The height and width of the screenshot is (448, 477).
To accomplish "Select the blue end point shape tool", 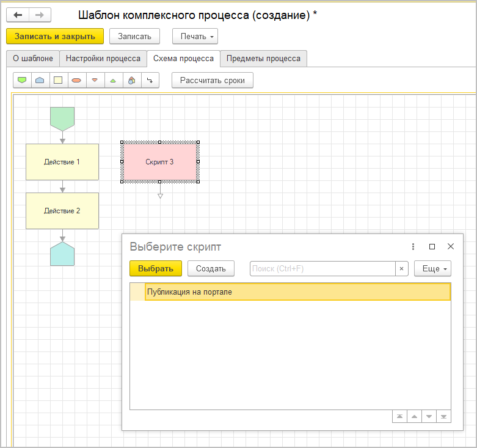I will click(40, 81).
